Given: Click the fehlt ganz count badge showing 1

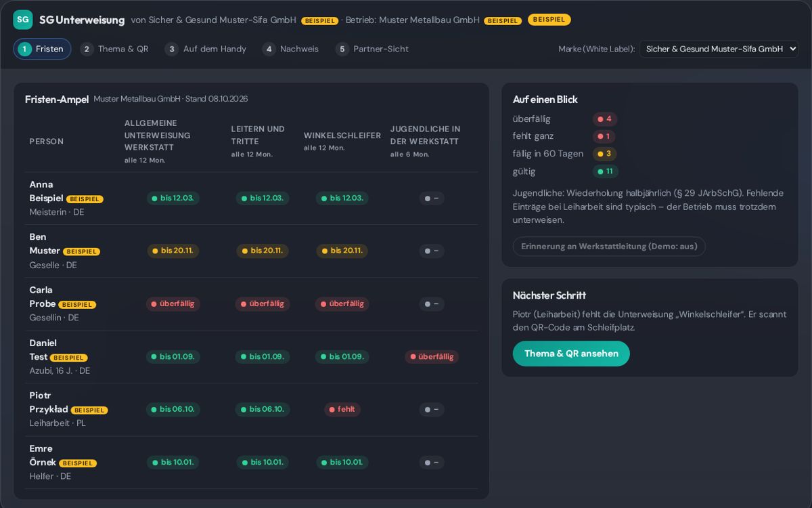Looking at the screenshot, I should [x=604, y=136].
